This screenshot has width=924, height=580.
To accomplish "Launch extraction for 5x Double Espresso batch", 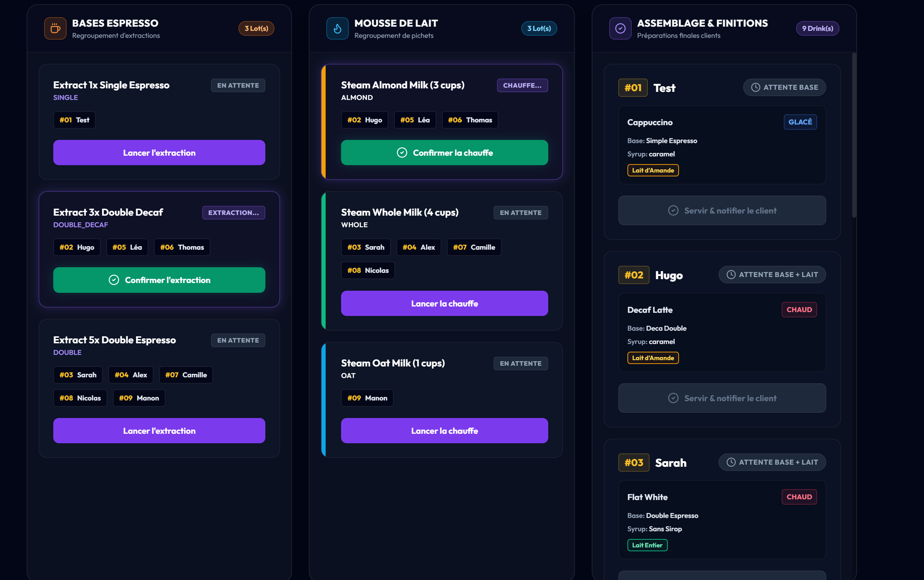I will tap(159, 431).
